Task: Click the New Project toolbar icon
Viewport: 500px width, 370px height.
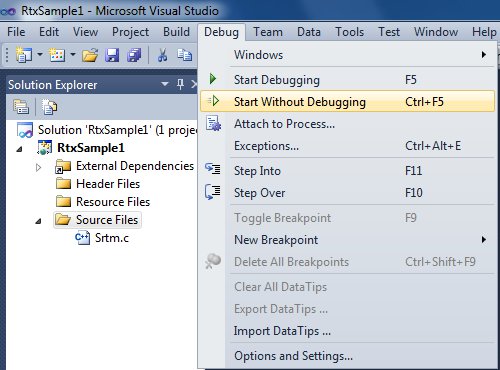Action: click(x=24, y=55)
